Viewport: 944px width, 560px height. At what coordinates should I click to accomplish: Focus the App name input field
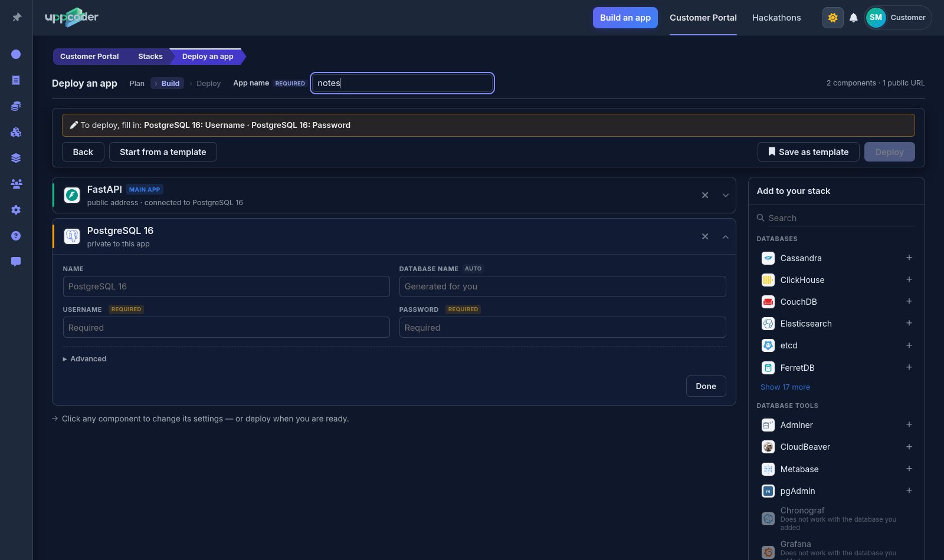[402, 83]
